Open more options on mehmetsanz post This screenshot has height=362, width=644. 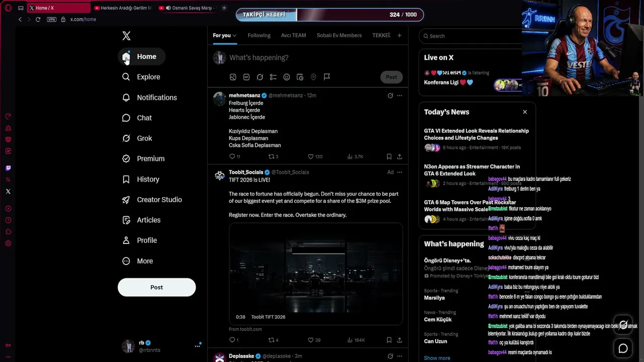(399, 96)
